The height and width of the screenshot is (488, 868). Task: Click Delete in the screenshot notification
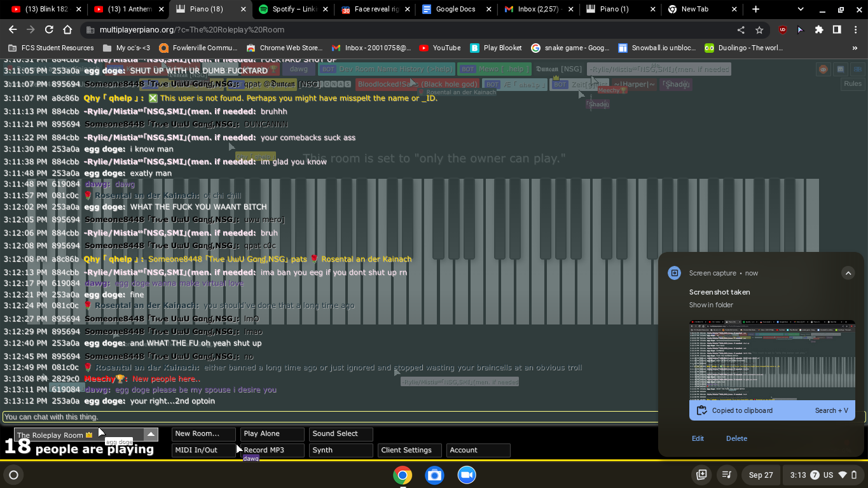[x=736, y=438]
